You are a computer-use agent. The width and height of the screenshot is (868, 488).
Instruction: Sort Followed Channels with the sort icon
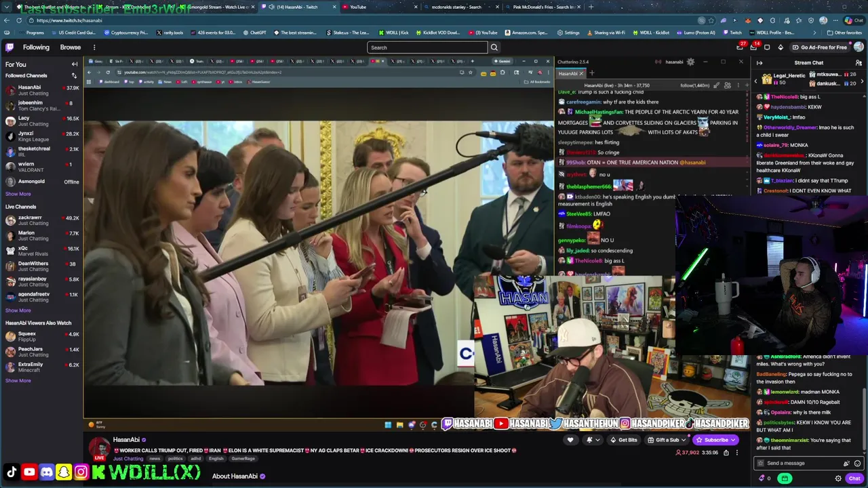[74, 75]
